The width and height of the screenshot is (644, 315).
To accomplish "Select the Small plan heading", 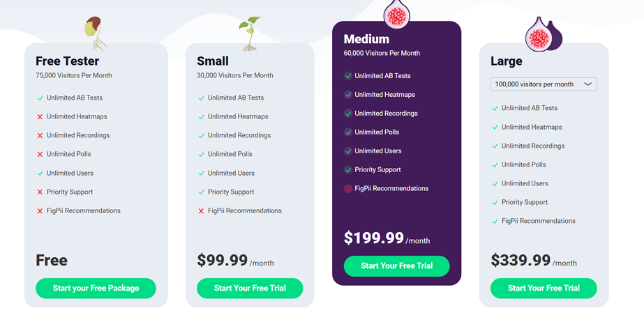I will coord(213,61).
